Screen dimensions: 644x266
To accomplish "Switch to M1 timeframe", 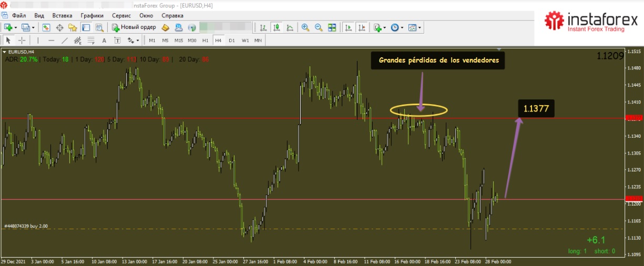I will (x=152, y=40).
